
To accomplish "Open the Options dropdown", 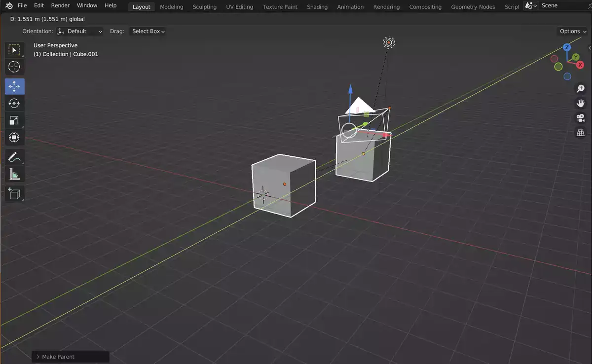I will (x=573, y=31).
